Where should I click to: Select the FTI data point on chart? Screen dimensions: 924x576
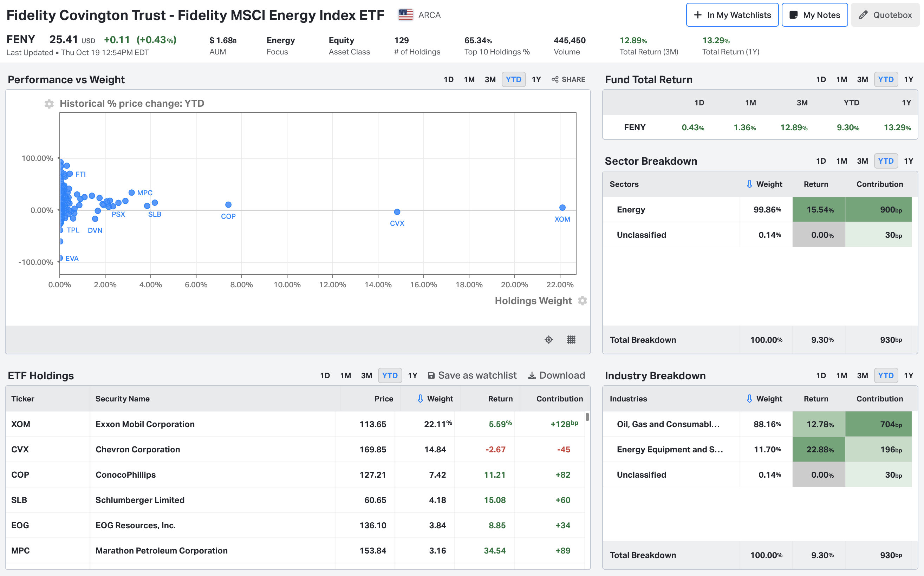(x=70, y=174)
